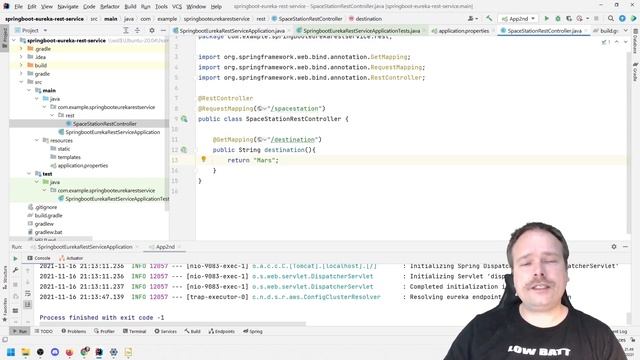The image size is (640, 360).
Task: Collapse the main folder
Action: tap(29, 90)
